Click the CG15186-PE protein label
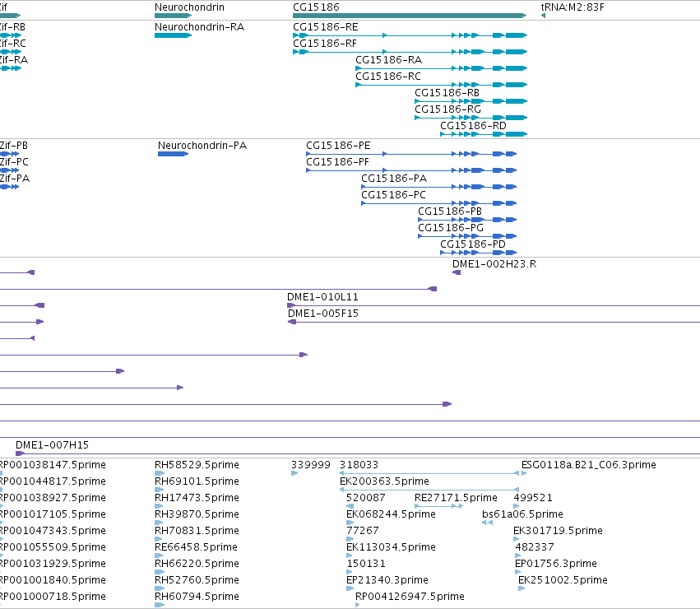Image resolution: width=700 pixels, height=609 pixels. point(338,146)
